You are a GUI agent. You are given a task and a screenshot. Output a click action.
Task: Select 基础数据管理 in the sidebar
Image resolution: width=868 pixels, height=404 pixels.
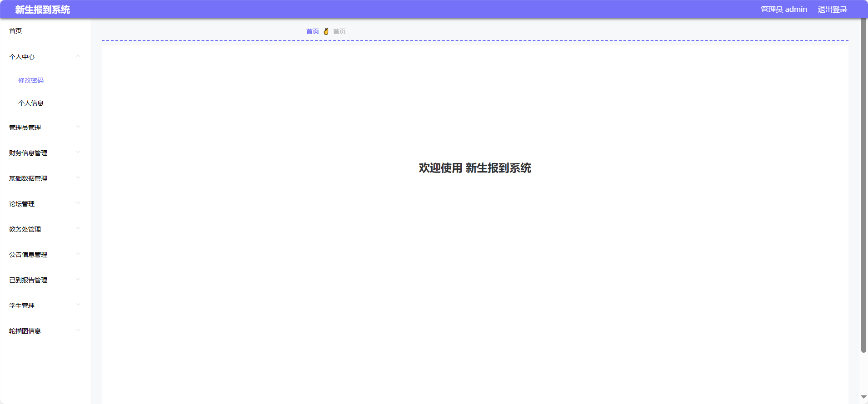point(28,178)
